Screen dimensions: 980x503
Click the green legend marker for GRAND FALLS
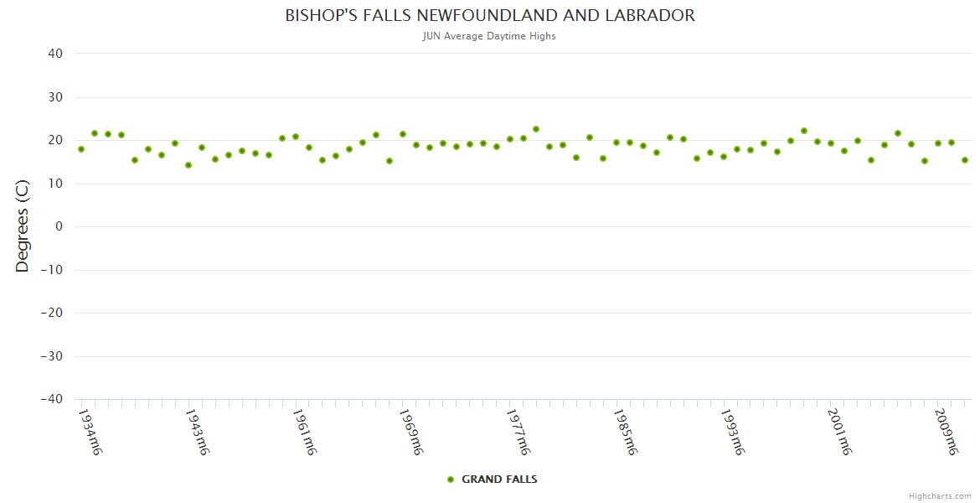click(451, 480)
